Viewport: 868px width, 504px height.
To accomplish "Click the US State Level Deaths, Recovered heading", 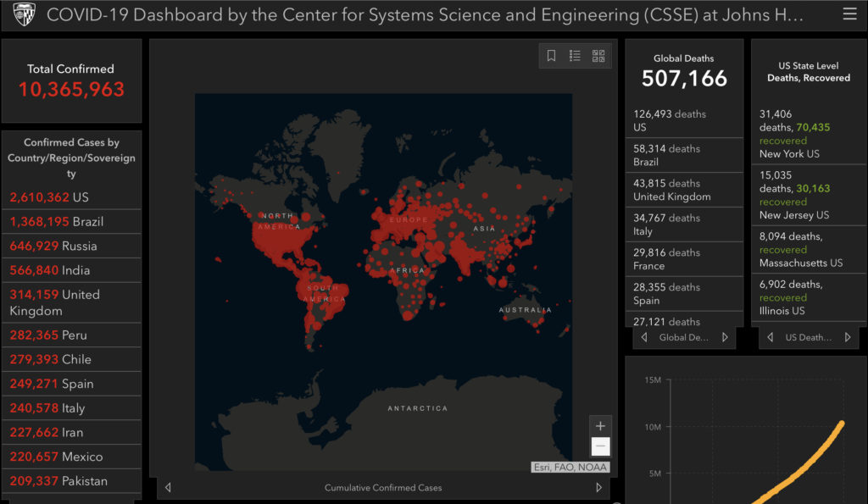I will (808, 72).
